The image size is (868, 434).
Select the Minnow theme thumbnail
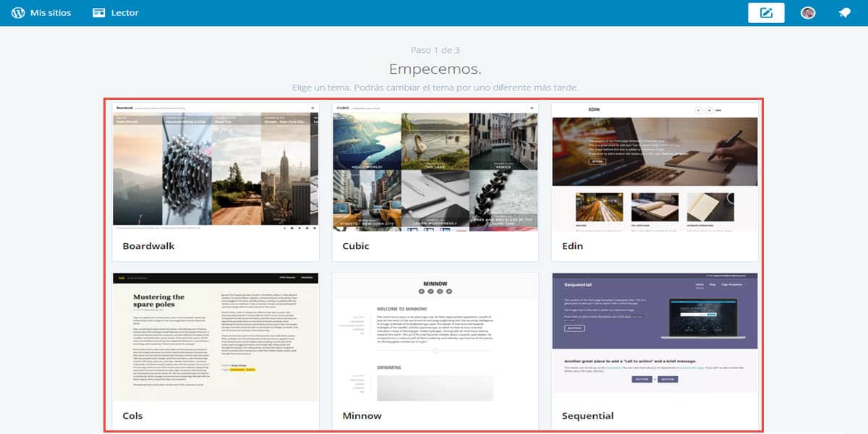tap(435, 337)
